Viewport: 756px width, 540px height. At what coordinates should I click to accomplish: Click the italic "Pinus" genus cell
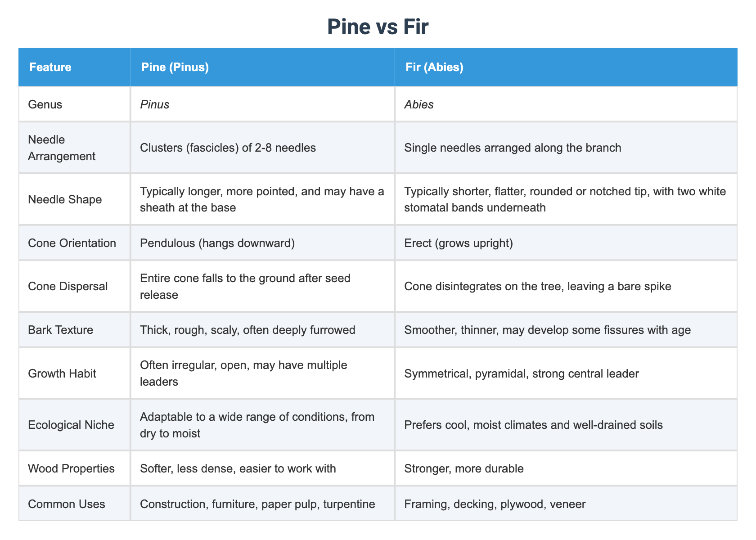(x=155, y=104)
